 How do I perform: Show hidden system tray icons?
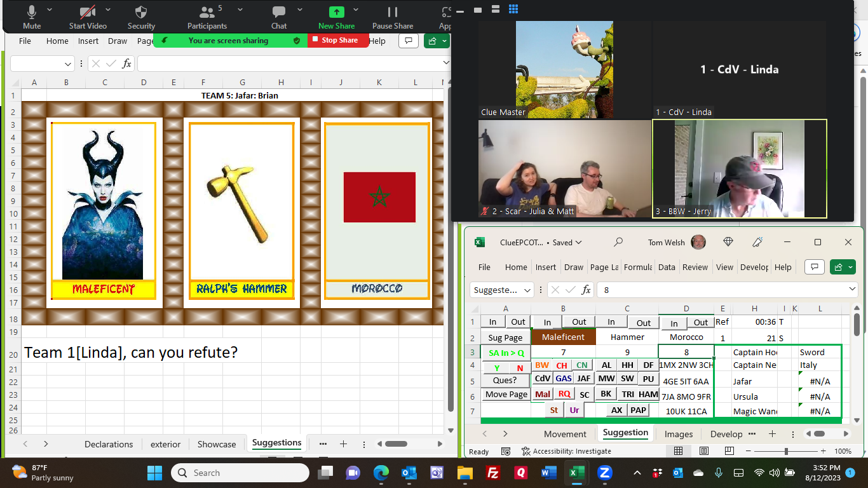pyautogui.click(x=637, y=473)
